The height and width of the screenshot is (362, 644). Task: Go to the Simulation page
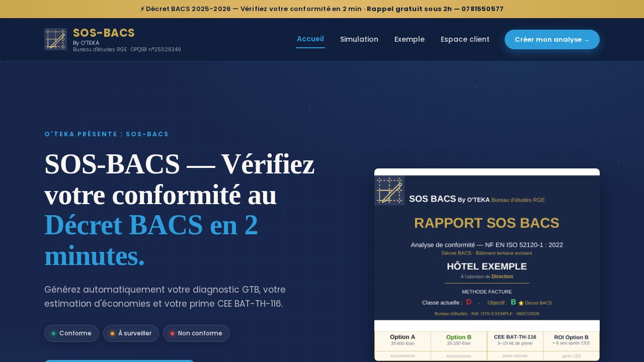(x=359, y=39)
